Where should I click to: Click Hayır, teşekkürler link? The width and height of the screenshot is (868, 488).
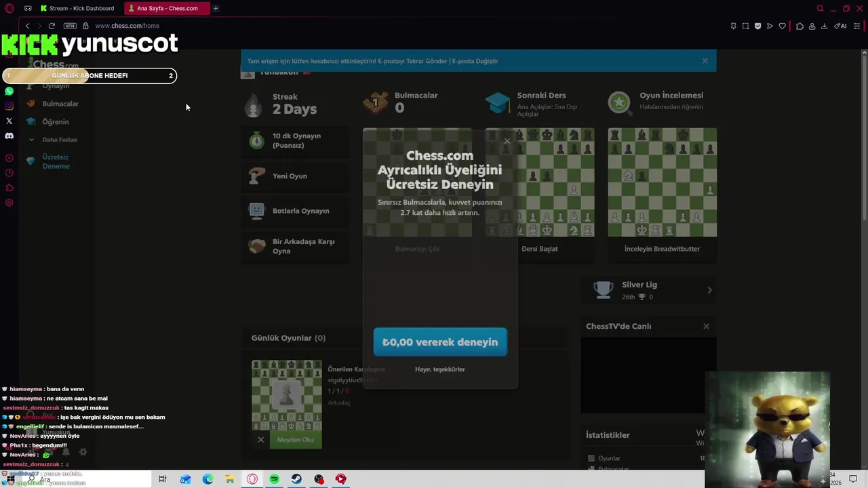coord(440,369)
